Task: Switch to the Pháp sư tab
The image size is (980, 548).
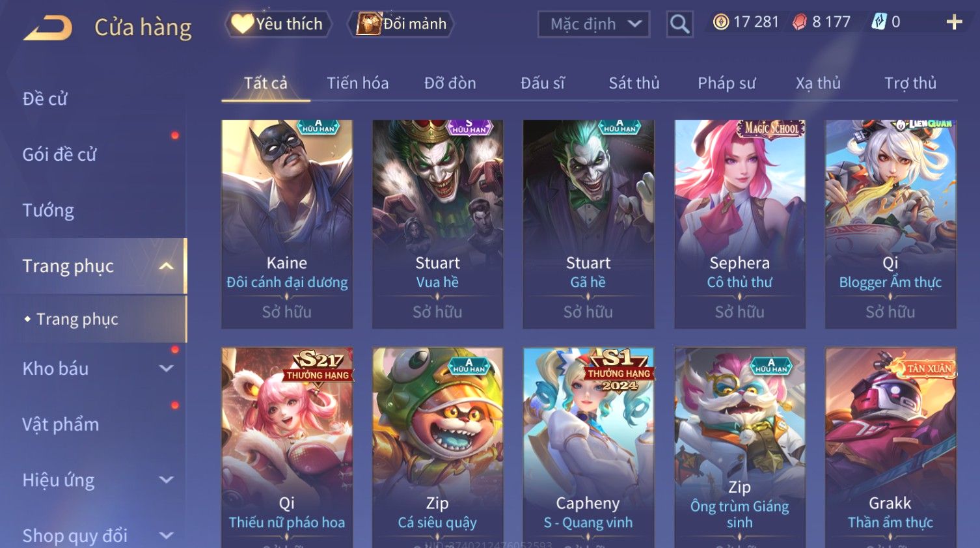Action: (727, 83)
